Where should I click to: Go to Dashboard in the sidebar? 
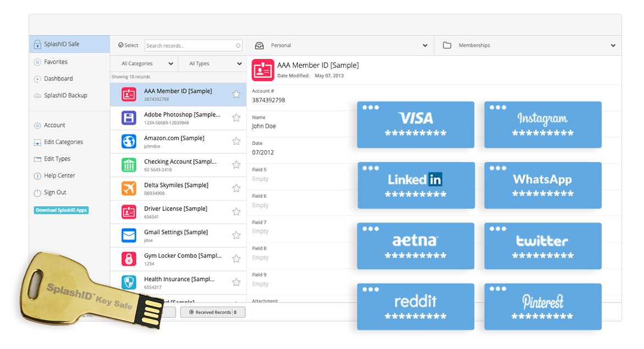coord(58,79)
